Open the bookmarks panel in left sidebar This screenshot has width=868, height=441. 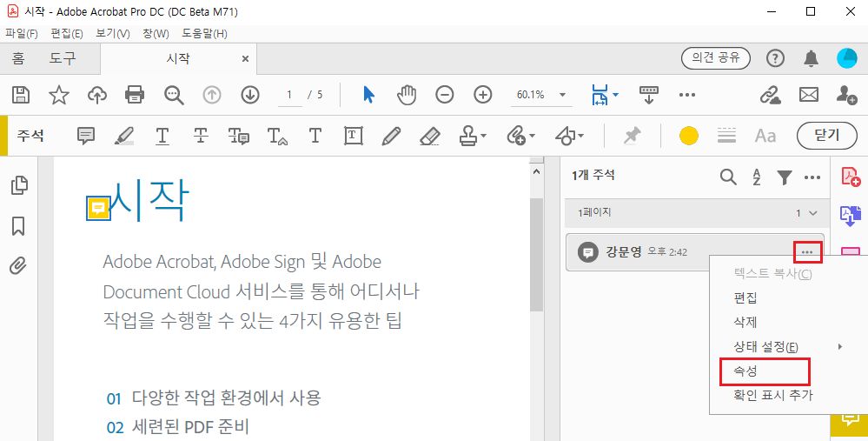click(18, 226)
